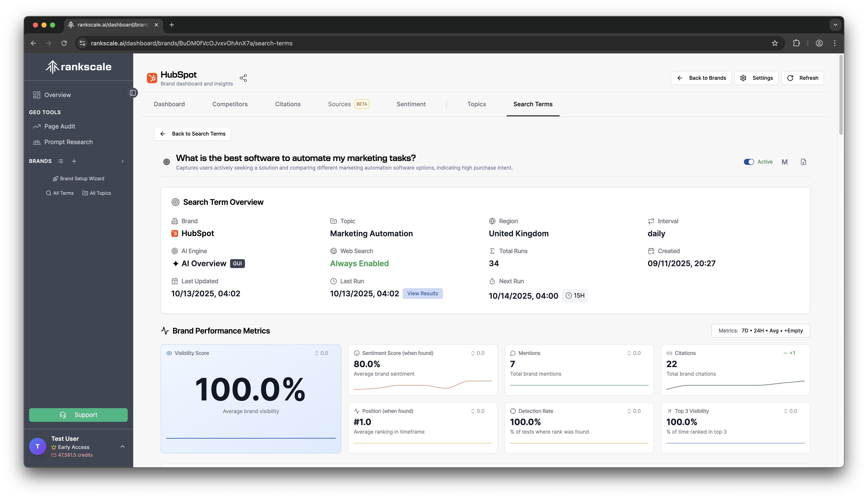
Task: Open brand Settings button
Action: 757,78
